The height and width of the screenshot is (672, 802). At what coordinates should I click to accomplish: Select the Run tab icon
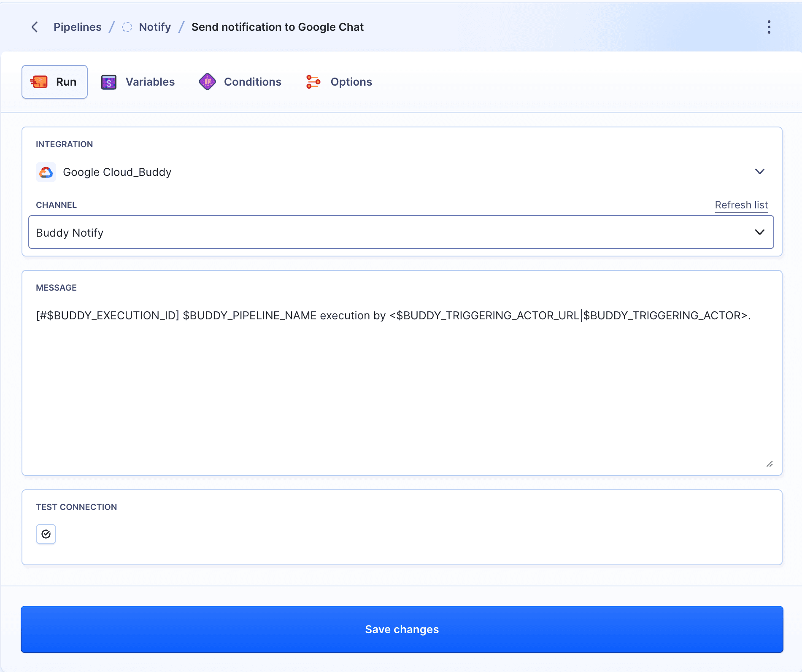coord(39,81)
